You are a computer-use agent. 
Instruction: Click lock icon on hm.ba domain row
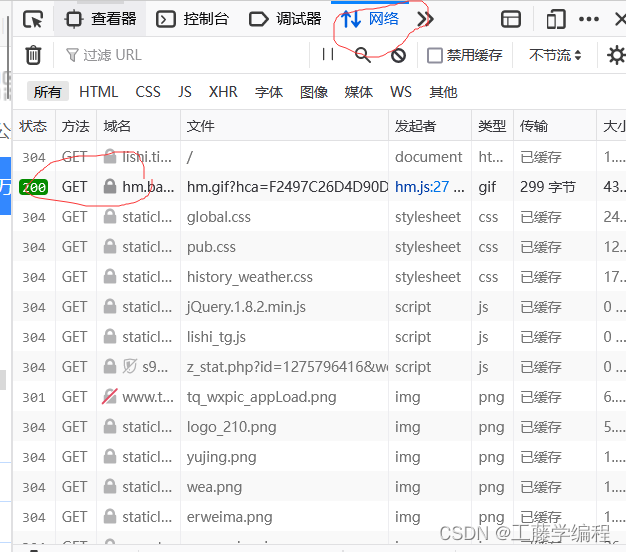pos(110,186)
